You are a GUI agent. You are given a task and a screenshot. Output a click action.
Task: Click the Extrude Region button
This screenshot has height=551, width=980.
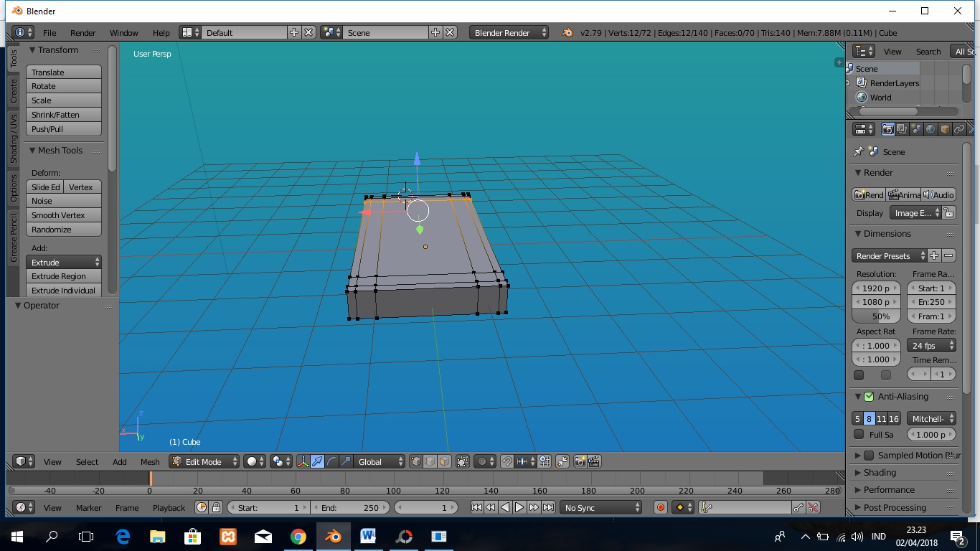(64, 276)
